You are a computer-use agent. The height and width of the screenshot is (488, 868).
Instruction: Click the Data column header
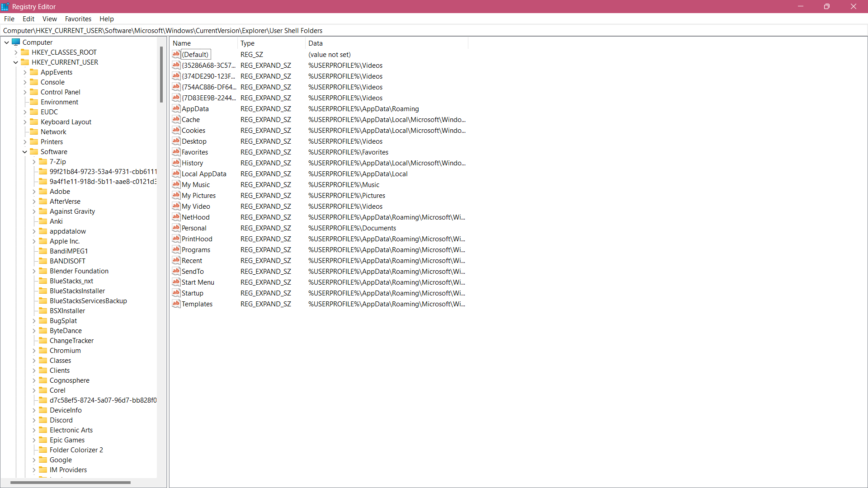coord(387,43)
